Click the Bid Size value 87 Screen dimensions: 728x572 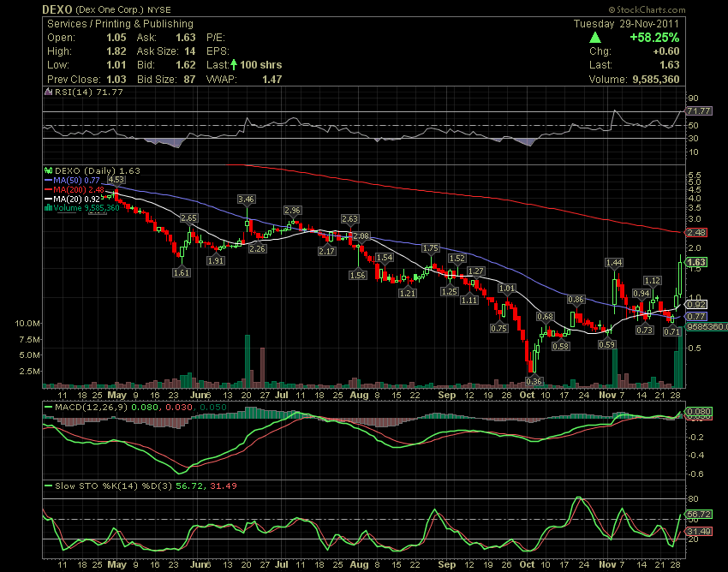pyautogui.click(x=189, y=80)
